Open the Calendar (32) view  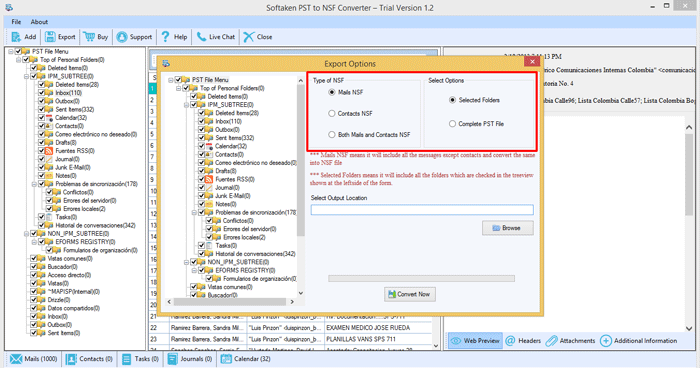[246, 359]
